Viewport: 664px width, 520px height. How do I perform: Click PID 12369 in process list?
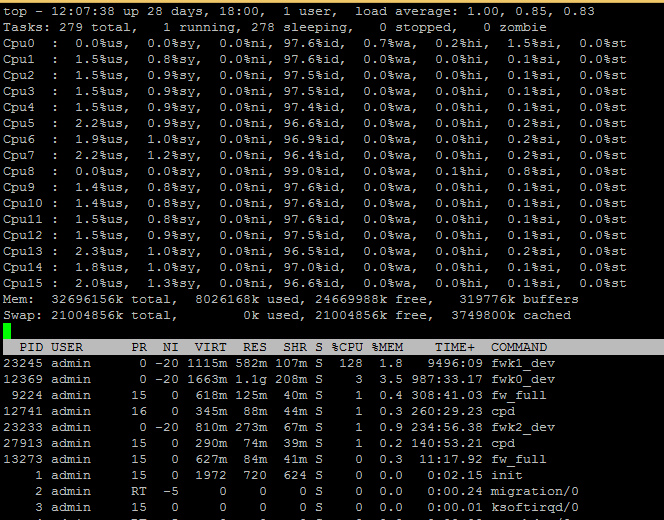[x=23, y=379]
